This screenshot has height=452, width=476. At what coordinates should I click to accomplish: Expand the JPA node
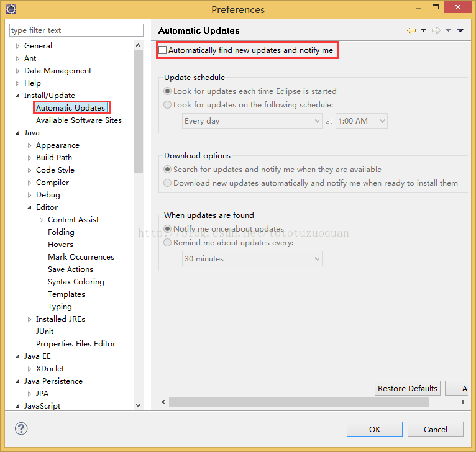tap(29, 394)
